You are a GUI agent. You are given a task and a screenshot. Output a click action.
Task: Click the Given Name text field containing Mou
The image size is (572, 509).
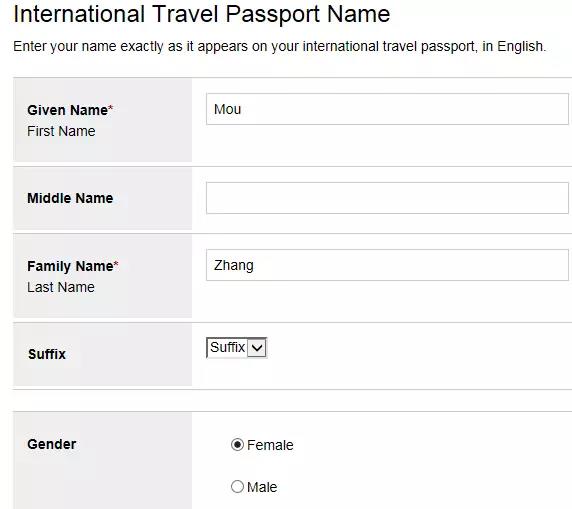pos(387,109)
